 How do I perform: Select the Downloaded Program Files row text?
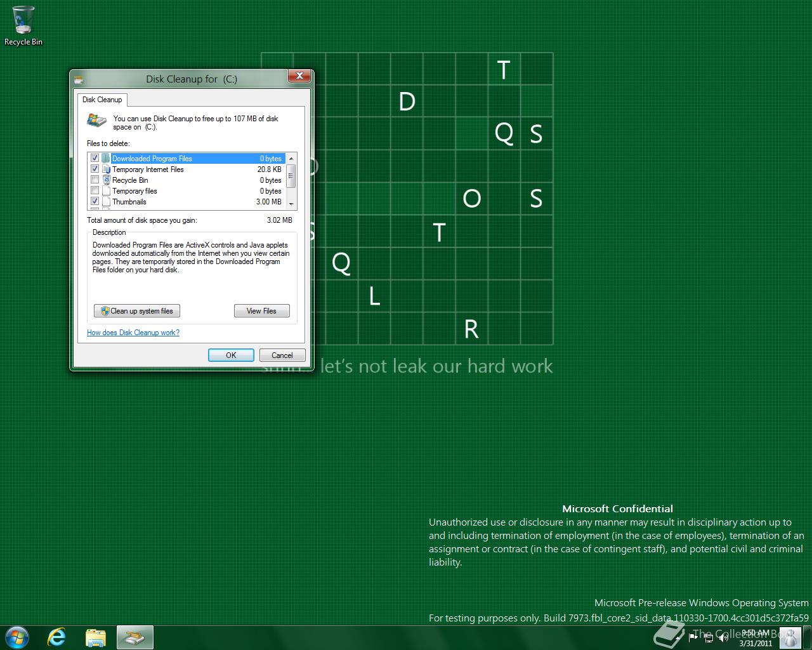pyautogui.click(x=152, y=159)
